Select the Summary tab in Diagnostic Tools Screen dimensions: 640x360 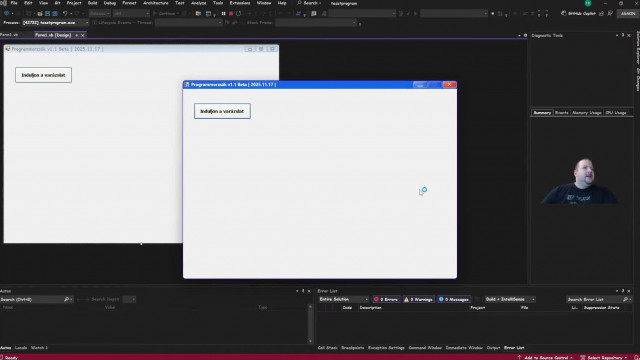click(x=542, y=113)
